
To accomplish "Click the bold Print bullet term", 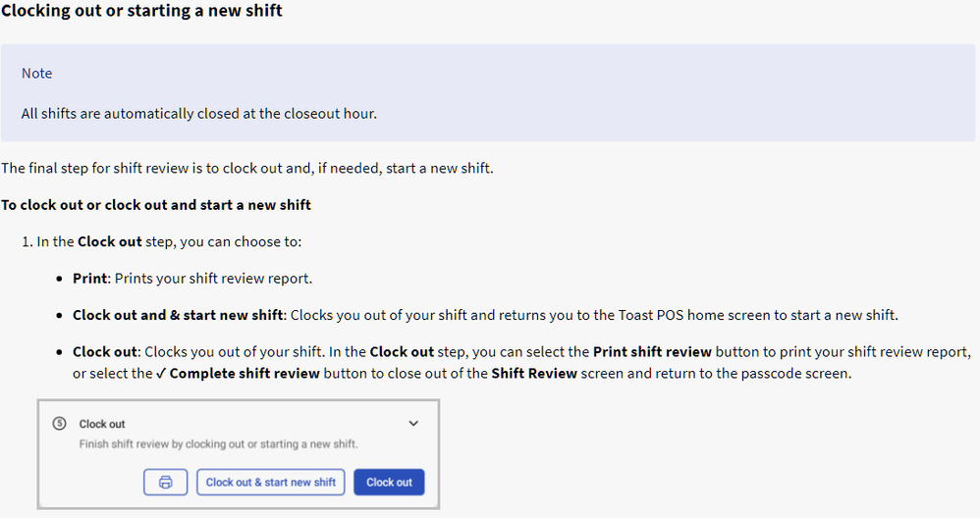I will [89, 279].
